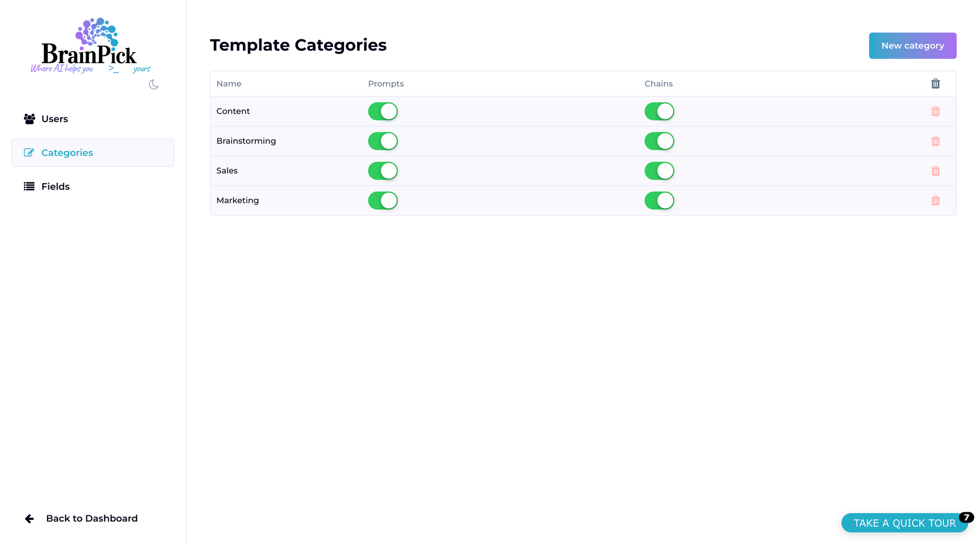The width and height of the screenshot is (980, 544).
Task: Go to the Fields section
Action: [x=55, y=187]
